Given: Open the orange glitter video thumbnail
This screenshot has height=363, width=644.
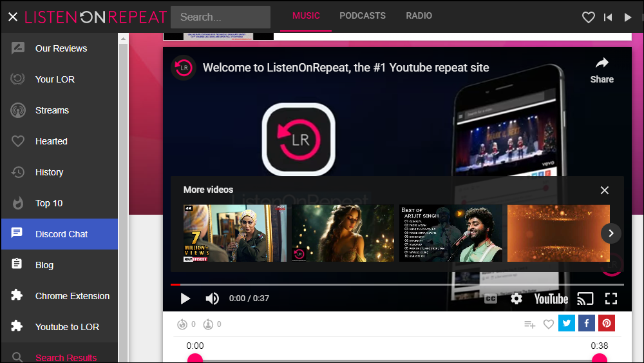Looking at the screenshot, I should 558,233.
